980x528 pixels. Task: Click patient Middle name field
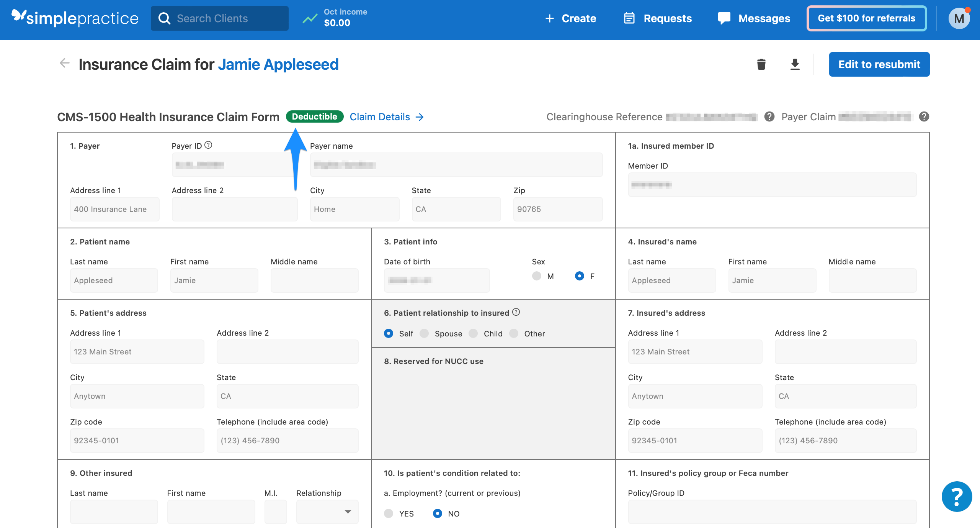(x=315, y=280)
